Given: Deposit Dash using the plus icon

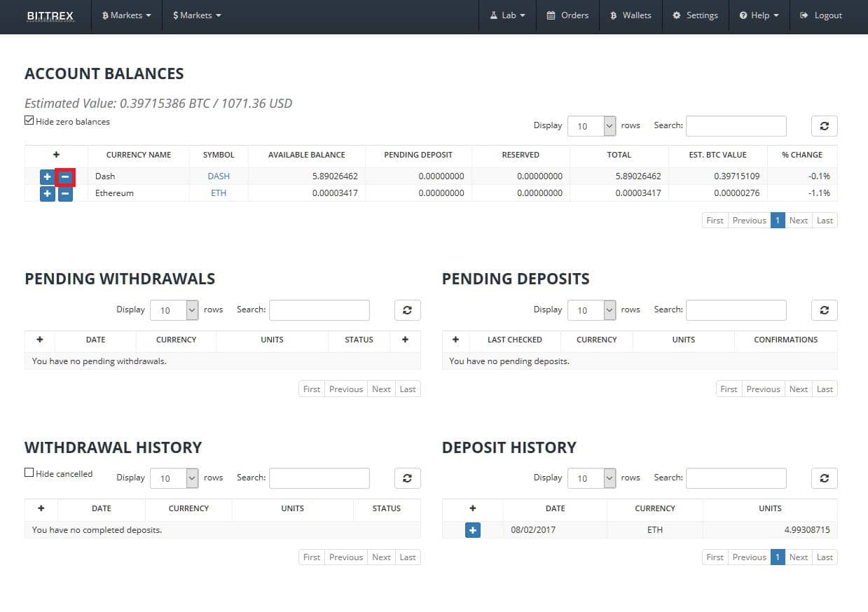Looking at the screenshot, I should tap(47, 176).
